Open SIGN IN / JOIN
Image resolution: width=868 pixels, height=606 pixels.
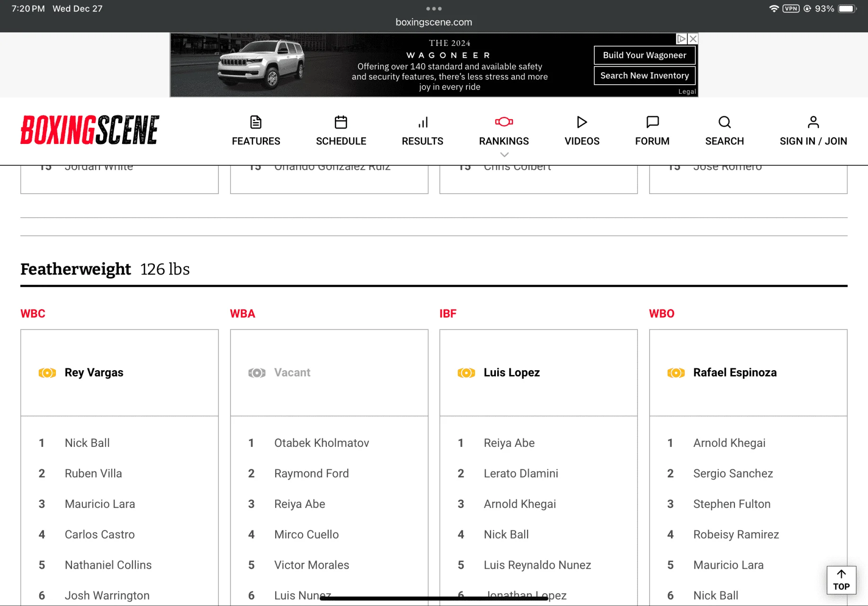pyautogui.click(x=813, y=141)
